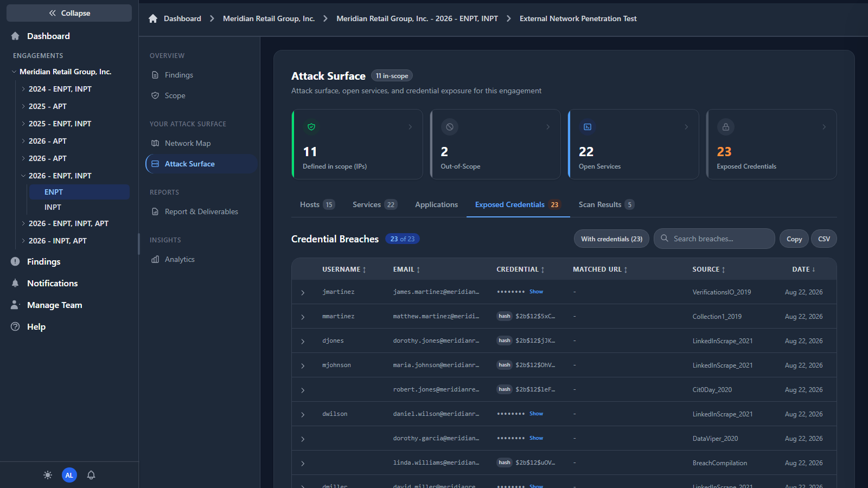Click the Scope shield icon

[155, 95]
